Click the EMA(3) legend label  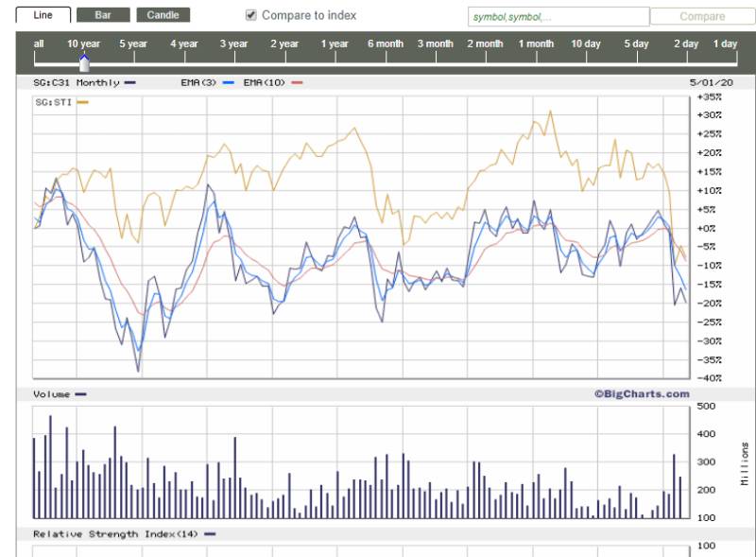pos(198,82)
